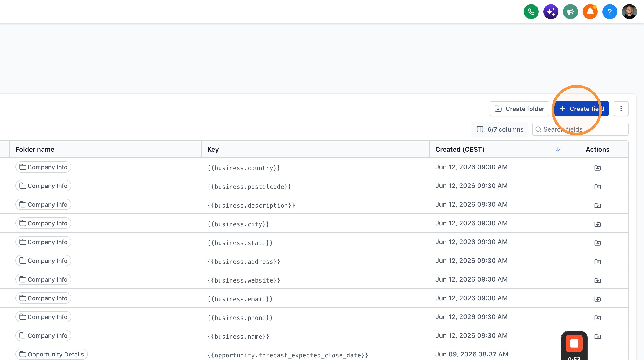Select the {{business.phone}} key

pos(240,318)
